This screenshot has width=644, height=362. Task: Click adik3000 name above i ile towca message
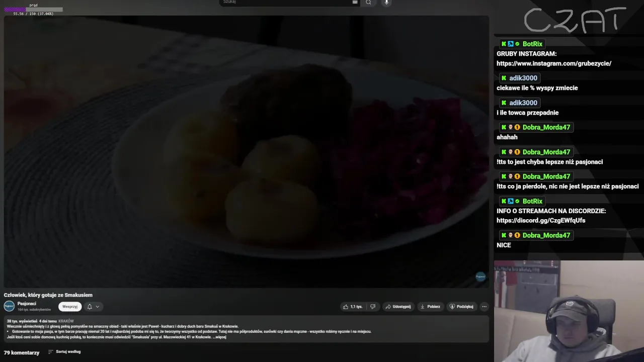click(x=523, y=103)
